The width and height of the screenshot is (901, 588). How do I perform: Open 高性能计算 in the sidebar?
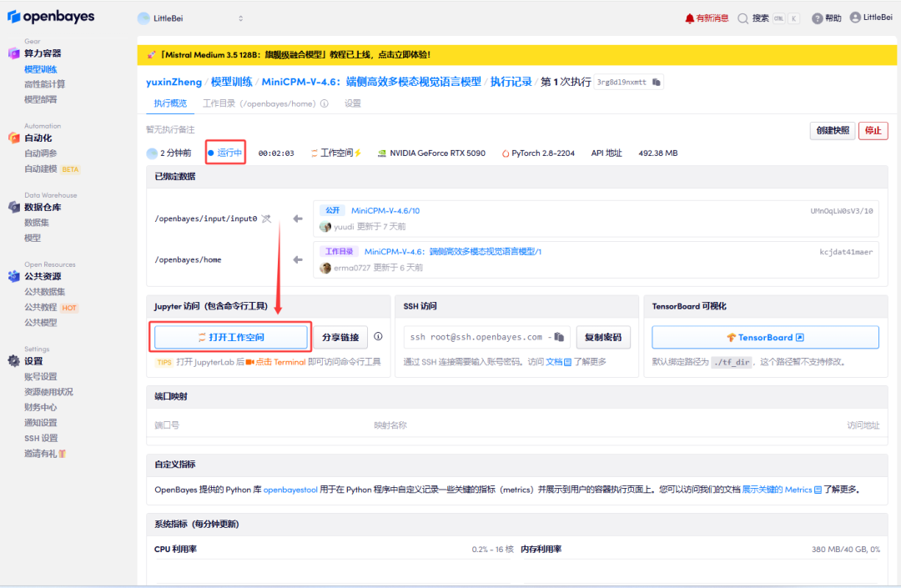(45, 84)
